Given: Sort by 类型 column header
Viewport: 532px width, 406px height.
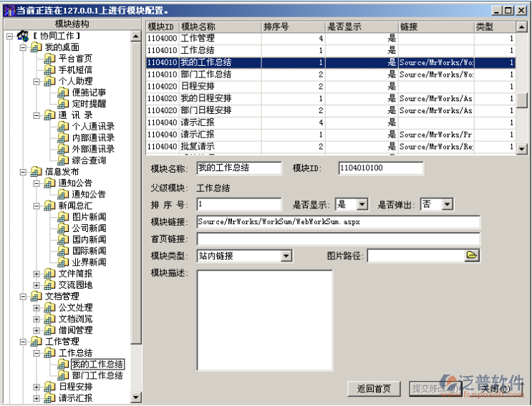Looking at the screenshot, I should (x=495, y=26).
